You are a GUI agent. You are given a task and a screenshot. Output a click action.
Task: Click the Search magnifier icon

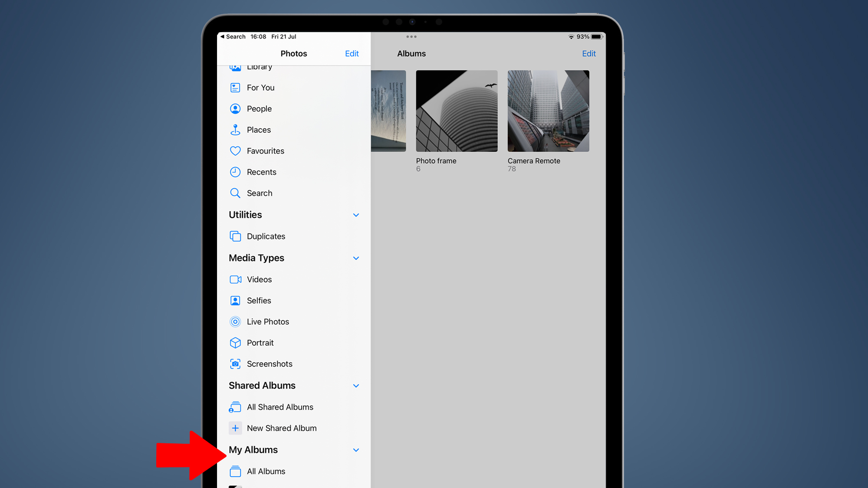pyautogui.click(x=236, y=193)
